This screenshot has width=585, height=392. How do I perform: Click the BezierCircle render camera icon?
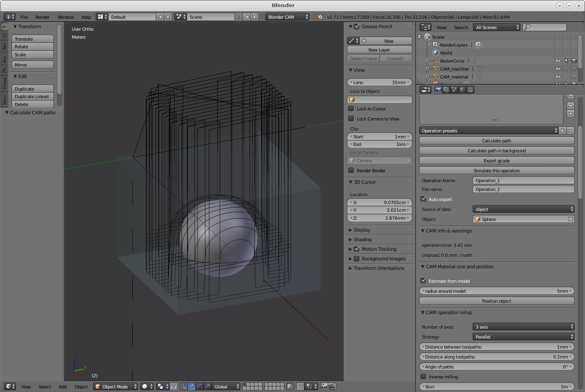click(x=574, y=61)
